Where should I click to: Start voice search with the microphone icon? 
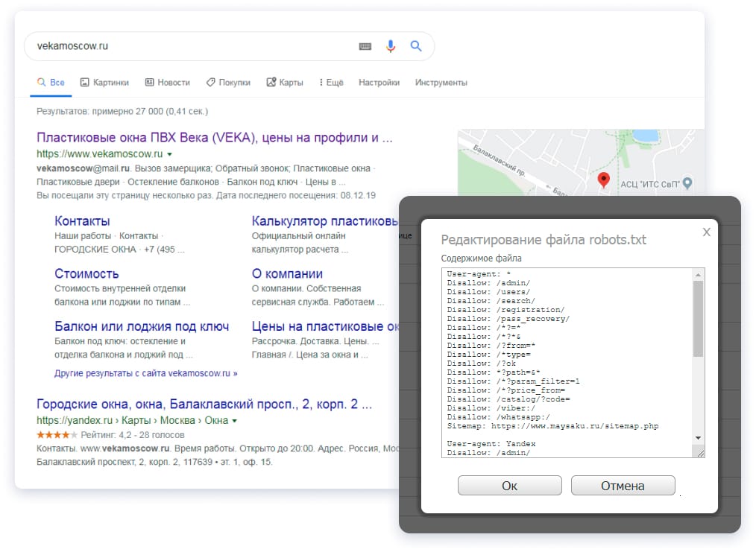pyautogui.click(x=391, y=45)
